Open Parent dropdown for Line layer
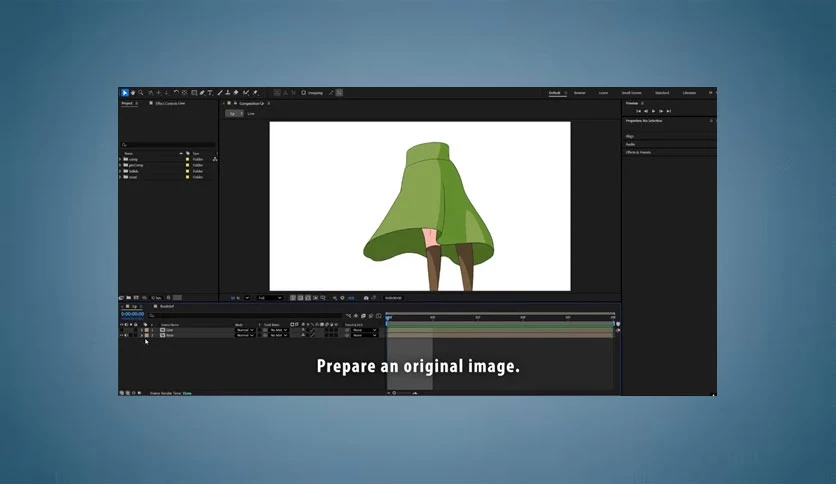Screen dimensions: 836x484 (x=365, y=330)
